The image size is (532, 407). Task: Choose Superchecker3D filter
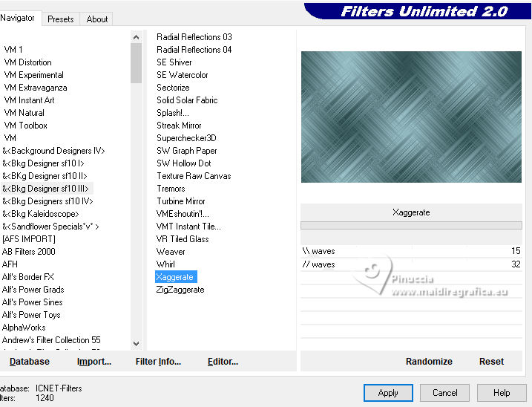(x=186, y=138)
